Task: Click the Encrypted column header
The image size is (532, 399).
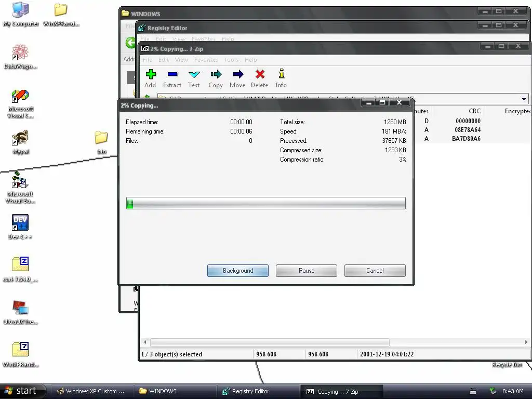Action: pyautogui.click(x=517, y=111)
